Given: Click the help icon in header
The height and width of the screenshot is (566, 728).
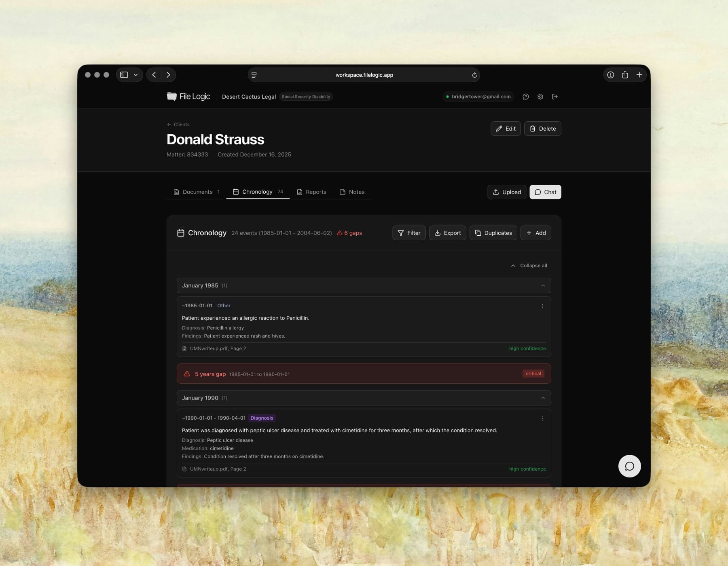Looking at the screenshot, I should pyautogui.click(x=525, y=97).
